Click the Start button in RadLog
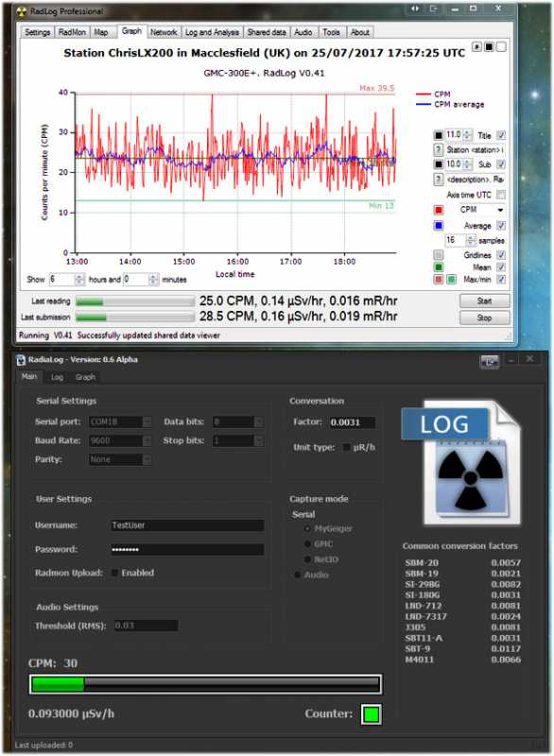 click(x=484, y=301)
